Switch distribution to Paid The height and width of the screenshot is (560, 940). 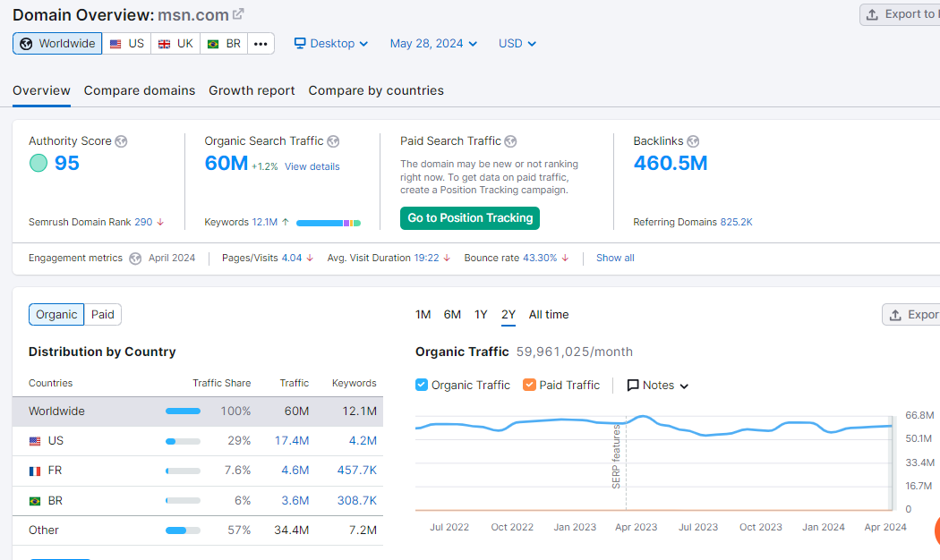[x=103, y=315]
